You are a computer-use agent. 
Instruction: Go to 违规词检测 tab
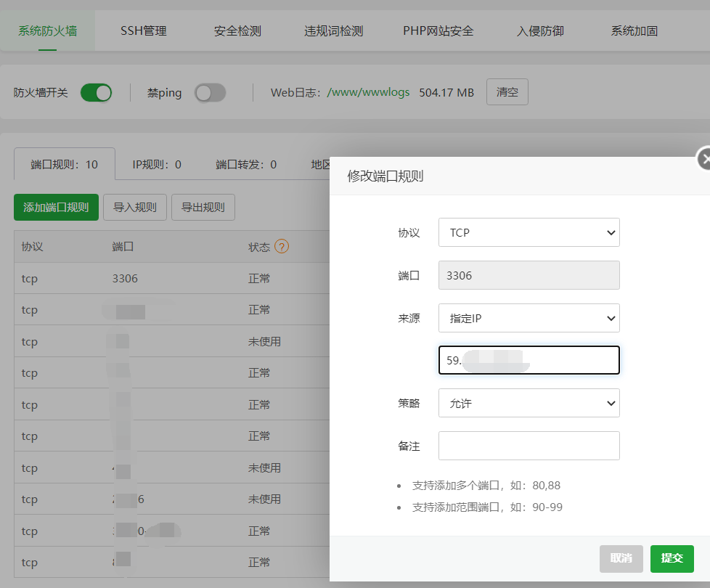[x=333, y=31]
